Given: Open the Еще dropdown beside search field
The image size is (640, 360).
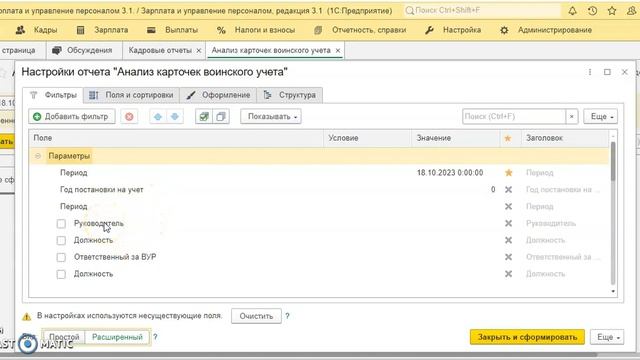Looking at the screenshot, I should (x=600, y=117).
